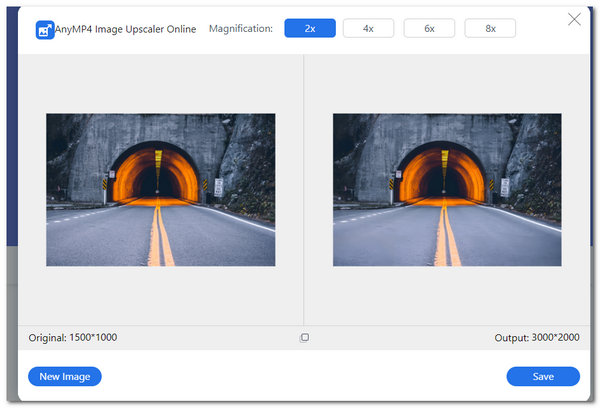Click the AnyMP4 logo icon
The image size is (600, 408).
44,30
